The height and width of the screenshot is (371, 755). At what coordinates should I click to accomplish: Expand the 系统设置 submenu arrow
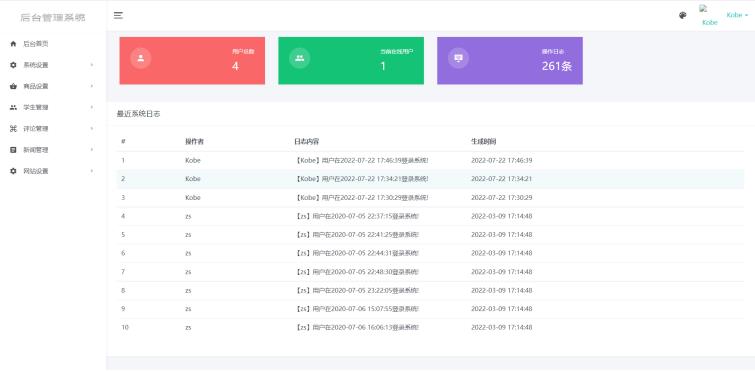[91, 65]
